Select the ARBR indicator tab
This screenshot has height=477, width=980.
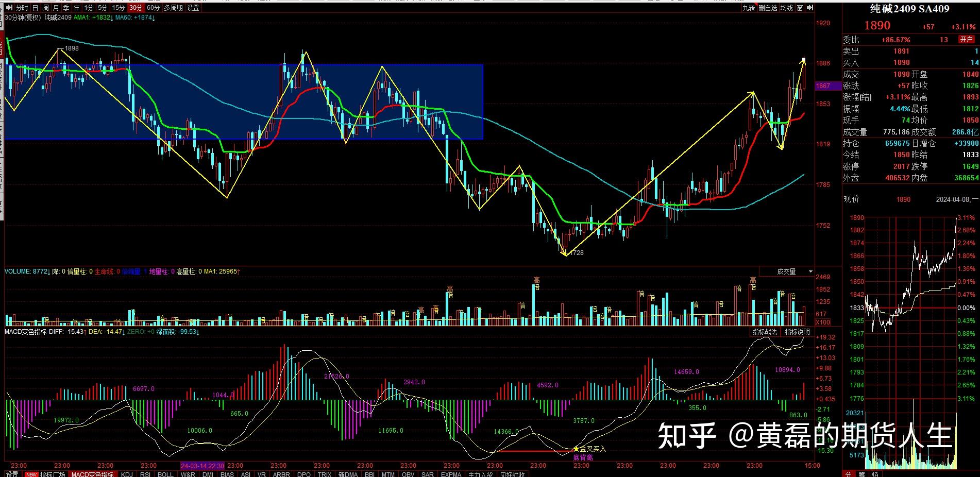click(281, 474)
